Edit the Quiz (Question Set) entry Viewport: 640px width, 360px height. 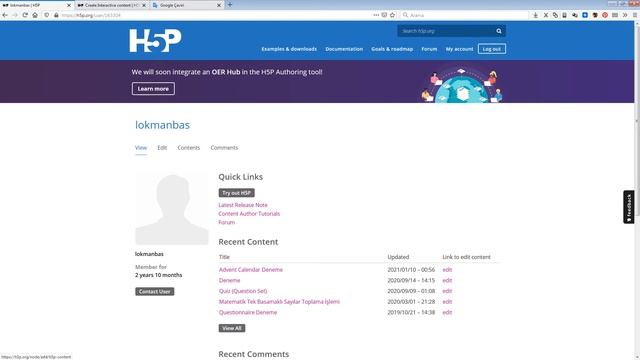[x=447, y=291]
